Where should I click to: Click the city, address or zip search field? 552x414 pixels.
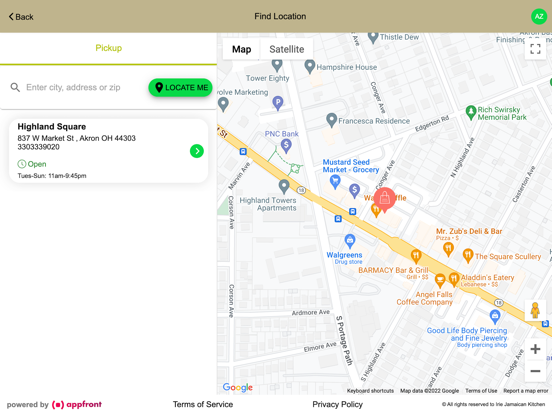coord(74,87)
